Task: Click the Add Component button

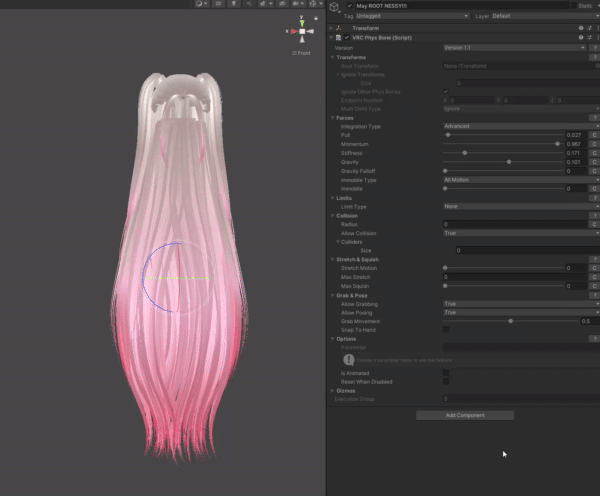Action: pos(465,414)
